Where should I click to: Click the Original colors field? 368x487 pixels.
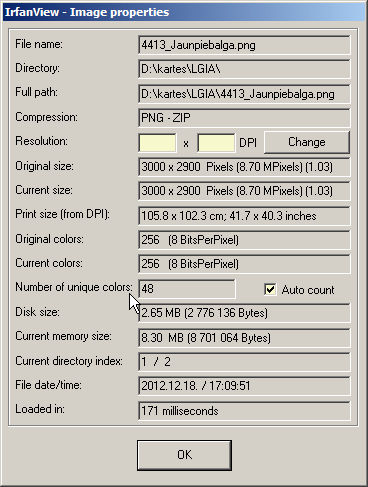coord(244,240)
